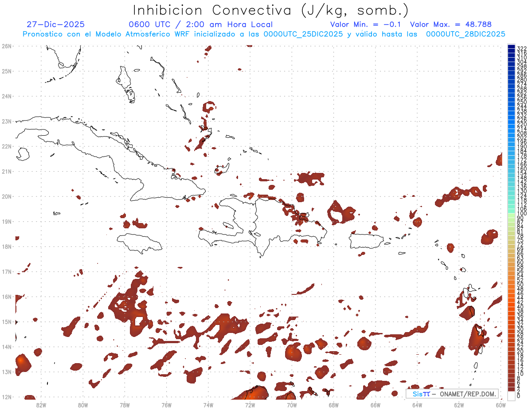Click the 68W longitude label
The image size is (532, 411).
tap(334, 405)
